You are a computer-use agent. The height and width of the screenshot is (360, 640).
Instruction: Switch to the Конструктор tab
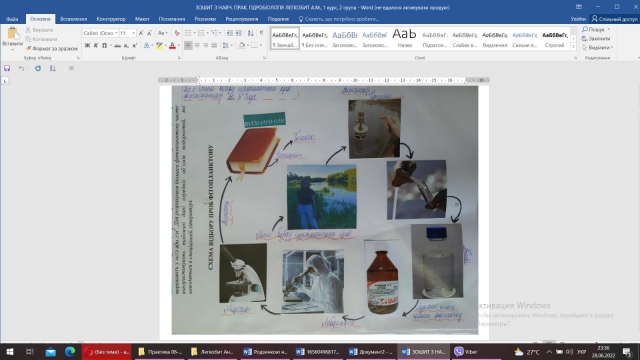(111, 19)
